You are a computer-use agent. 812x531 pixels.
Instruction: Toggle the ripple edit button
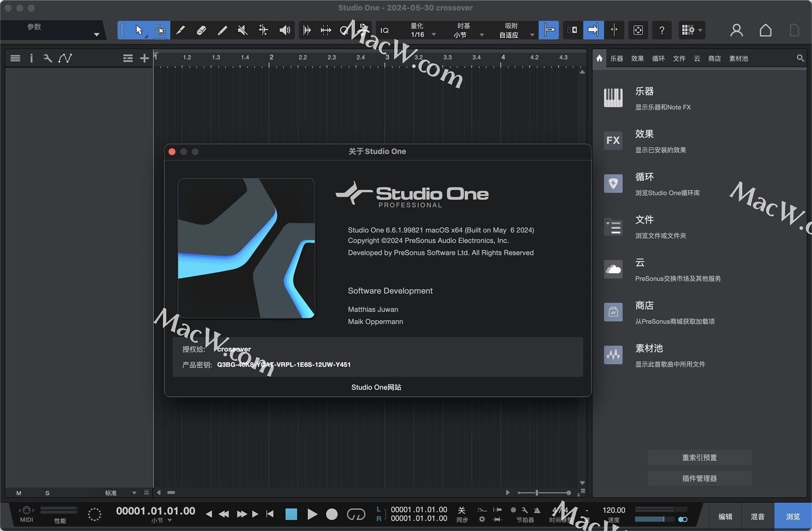[x=572, y=30]
